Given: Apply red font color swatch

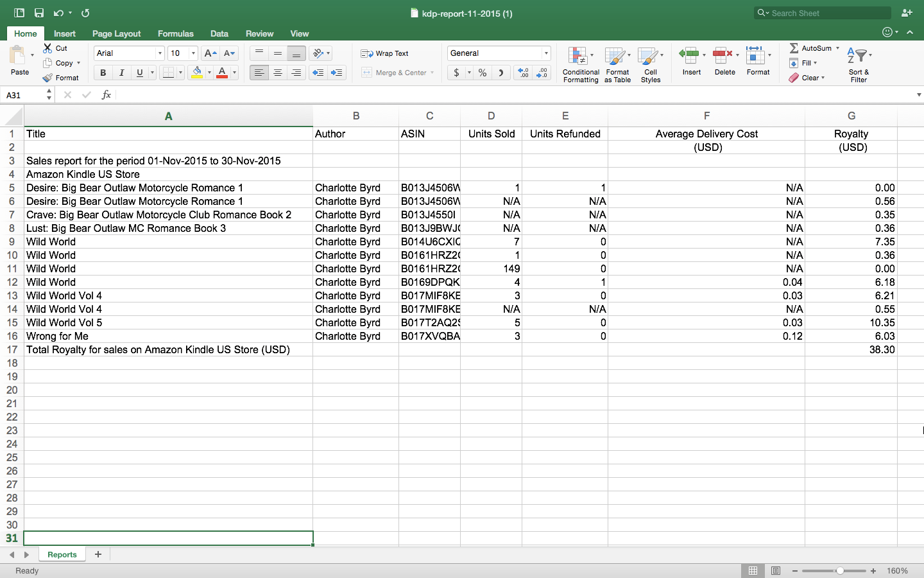Looking at the screenshot, I should 222,73.
